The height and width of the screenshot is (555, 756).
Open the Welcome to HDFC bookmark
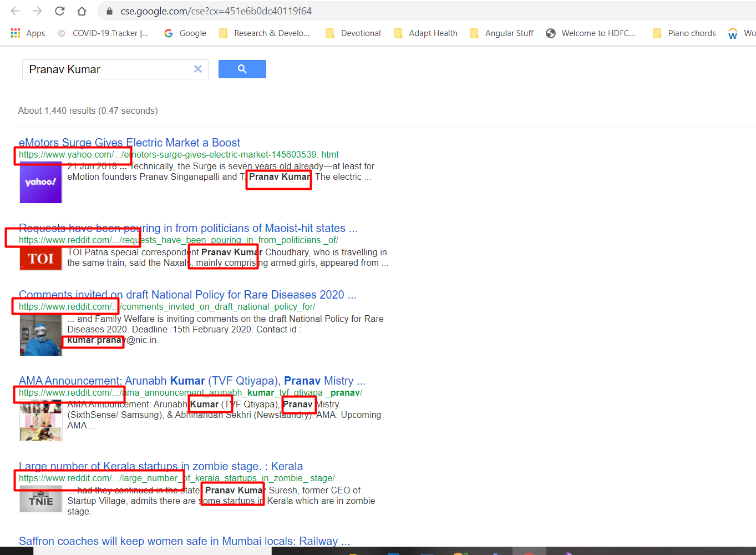pyautogui.click(x=591, y=33)
